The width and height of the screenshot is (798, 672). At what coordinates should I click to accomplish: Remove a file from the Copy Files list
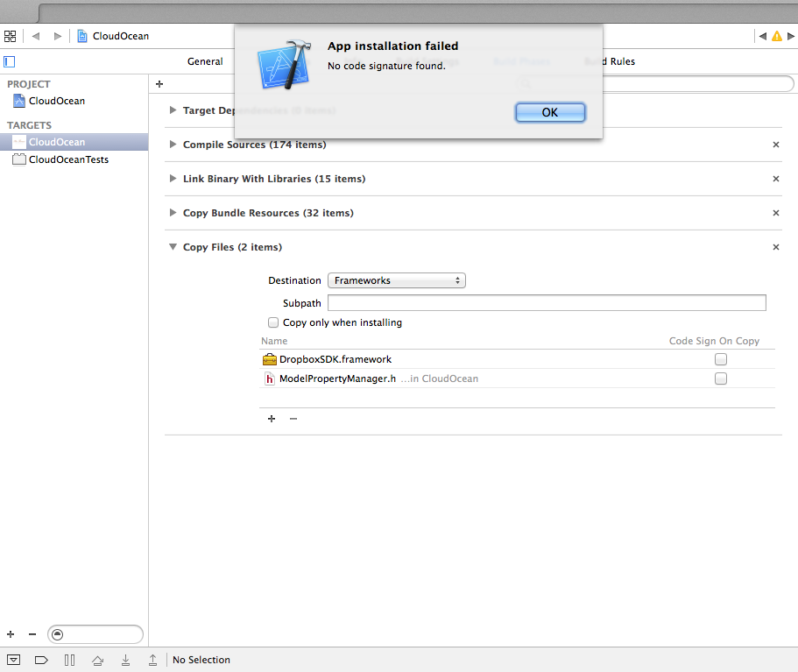293,419
